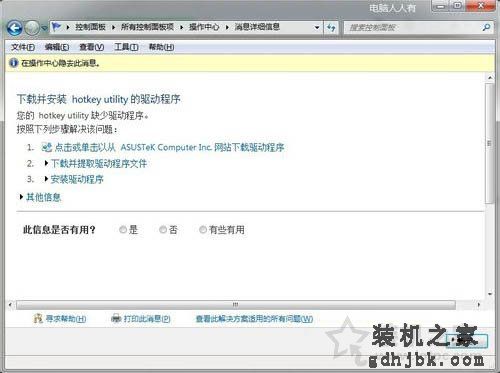This screenshot has width=500, height=373.
Task: Open 查看此解决方案适用的所有问题(W) link
Action: coord(254,319)
